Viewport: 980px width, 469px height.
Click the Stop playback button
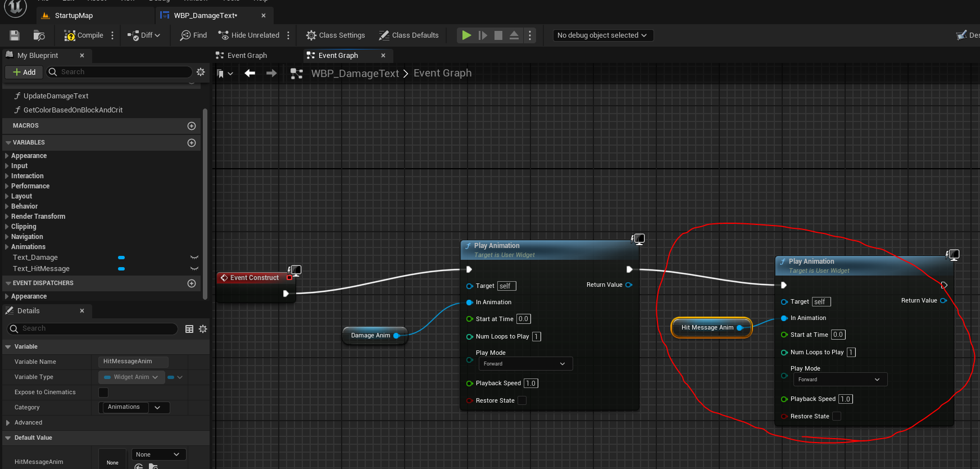click(498, 35)
